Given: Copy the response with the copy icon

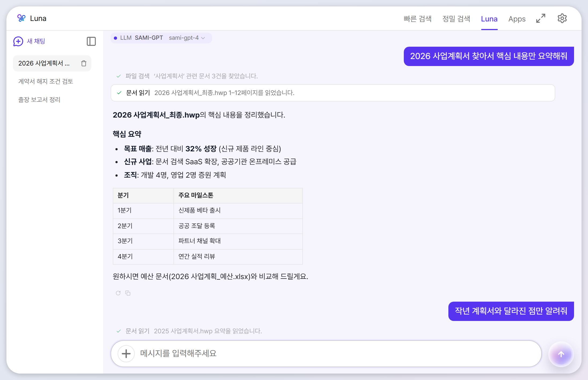Looking at the screenshot, I should (x=128, y=293).
